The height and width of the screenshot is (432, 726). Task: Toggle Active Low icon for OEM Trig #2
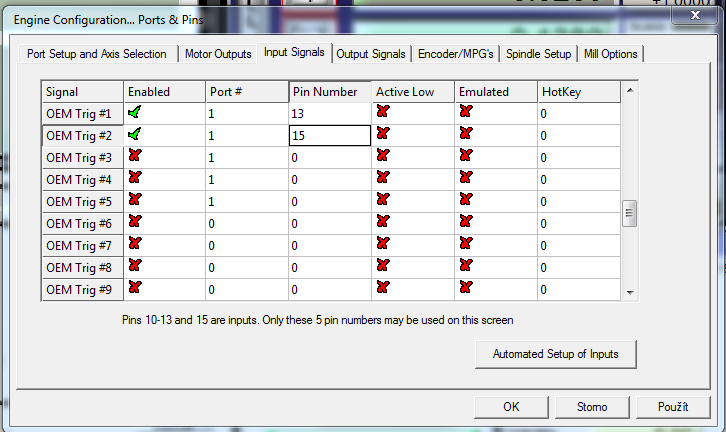click(x=382, y=134)
